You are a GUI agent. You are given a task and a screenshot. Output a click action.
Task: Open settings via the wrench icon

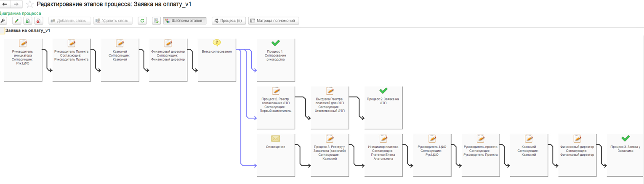(3, 21)
